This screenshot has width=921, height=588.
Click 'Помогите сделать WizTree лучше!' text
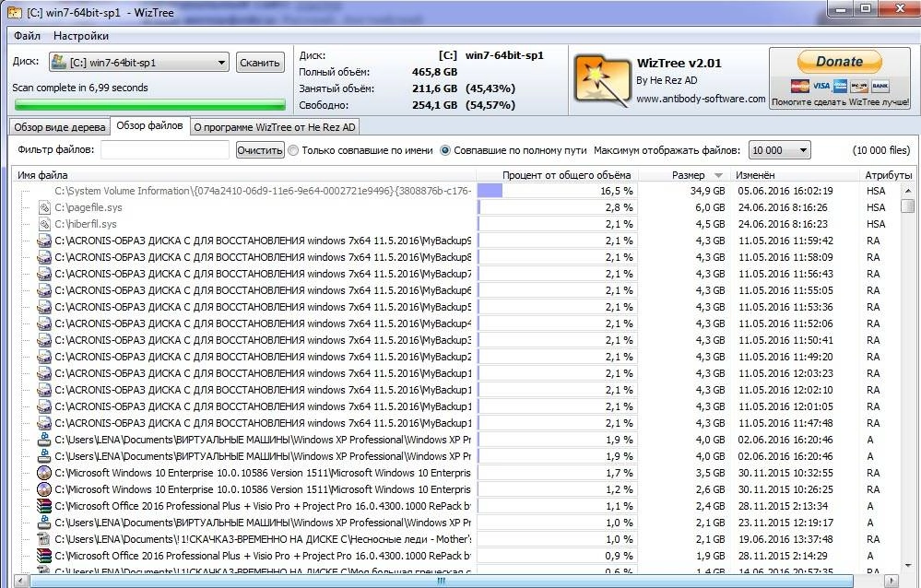point(840,102)
